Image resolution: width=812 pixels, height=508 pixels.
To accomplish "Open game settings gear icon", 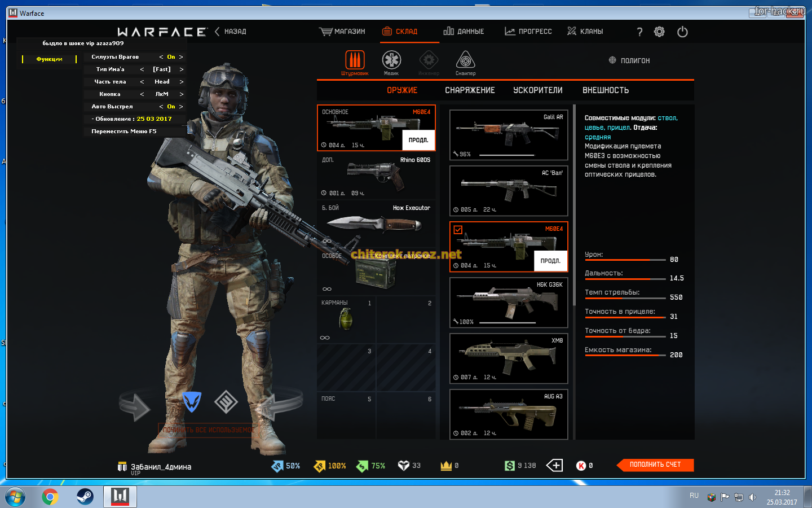I will (x=659, y=32).
